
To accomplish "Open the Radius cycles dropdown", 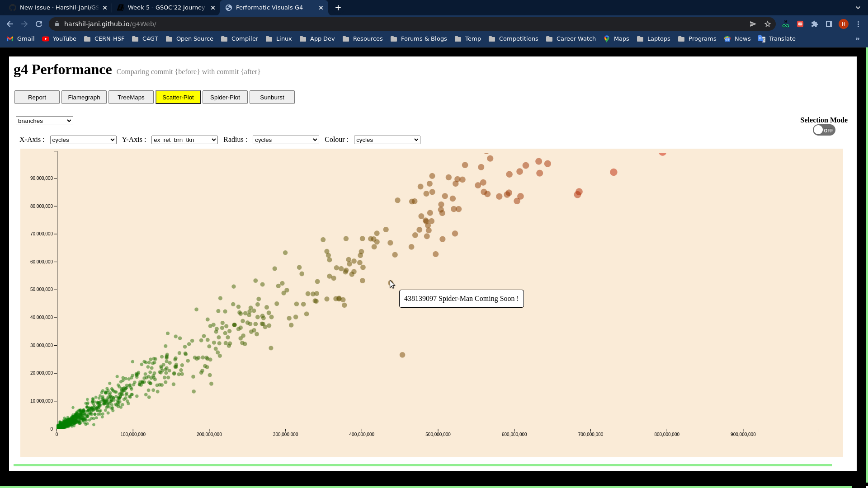I will pyautogui.click(x=286, y=140).
